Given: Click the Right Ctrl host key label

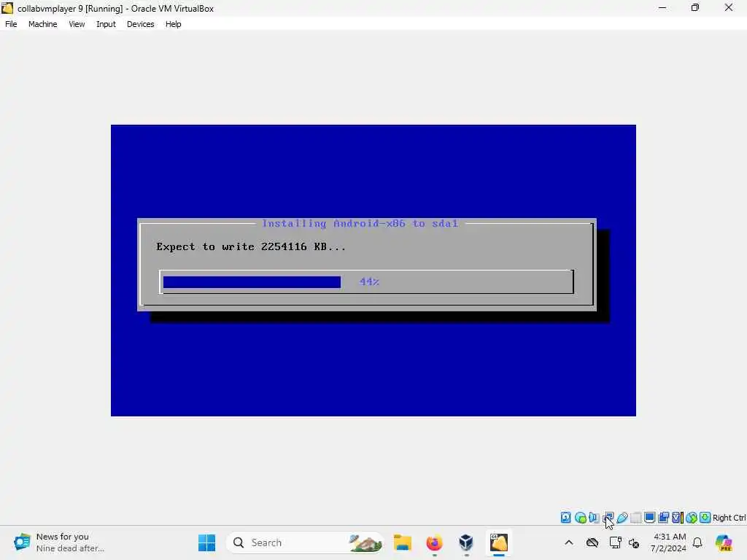Looking at the screenshot, I should click(x=729, y=518).
